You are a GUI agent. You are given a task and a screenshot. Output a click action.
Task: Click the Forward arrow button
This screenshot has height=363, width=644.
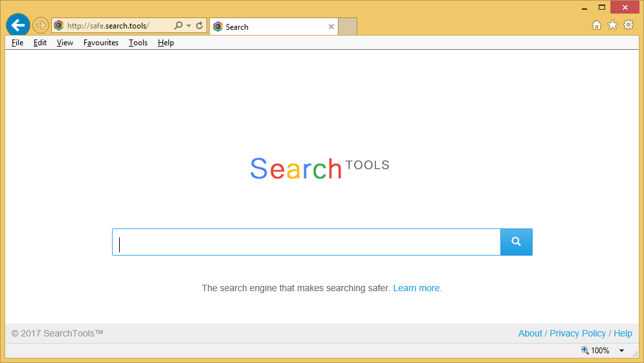point(40,25)
